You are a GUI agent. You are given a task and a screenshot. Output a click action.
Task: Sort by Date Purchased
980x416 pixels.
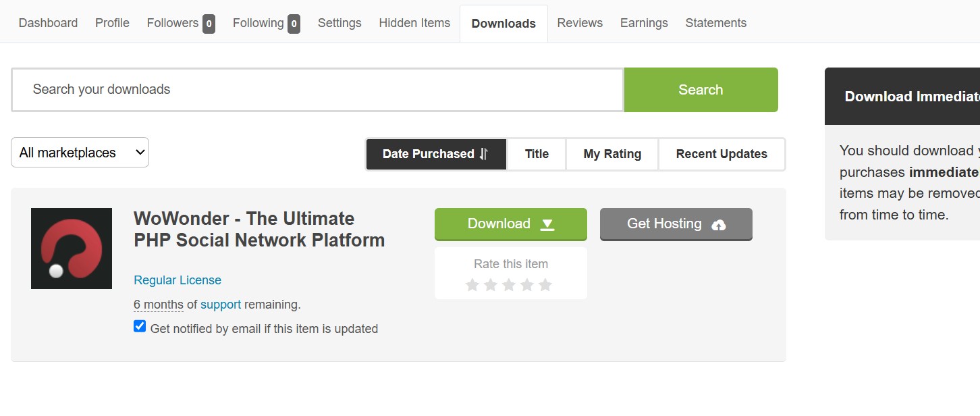(x=436, y=154)
